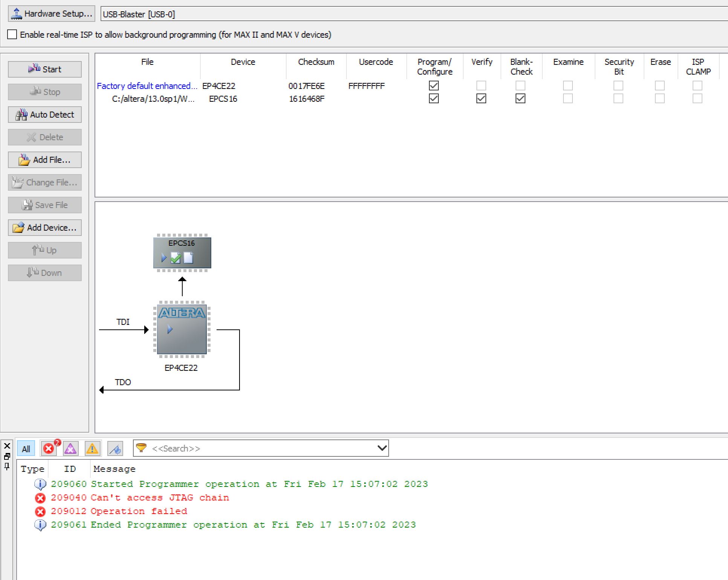Enable Erase for EPCS16 row

point(660,98)
